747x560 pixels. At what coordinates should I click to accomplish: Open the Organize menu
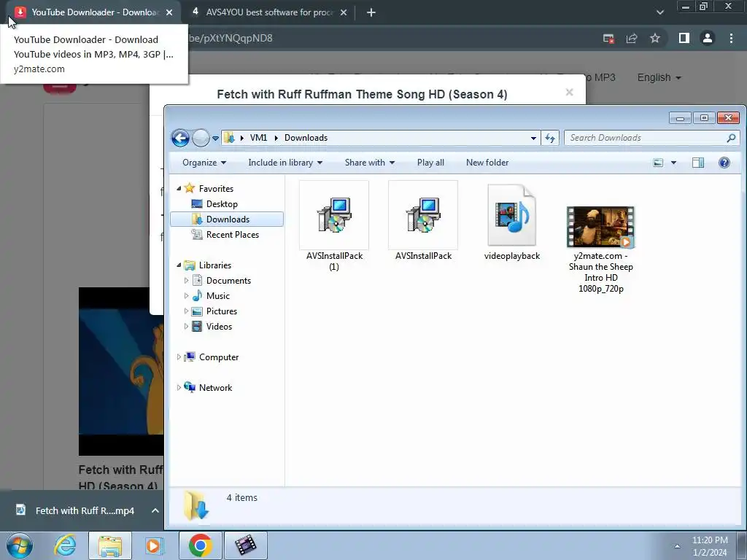pos(204,163)
